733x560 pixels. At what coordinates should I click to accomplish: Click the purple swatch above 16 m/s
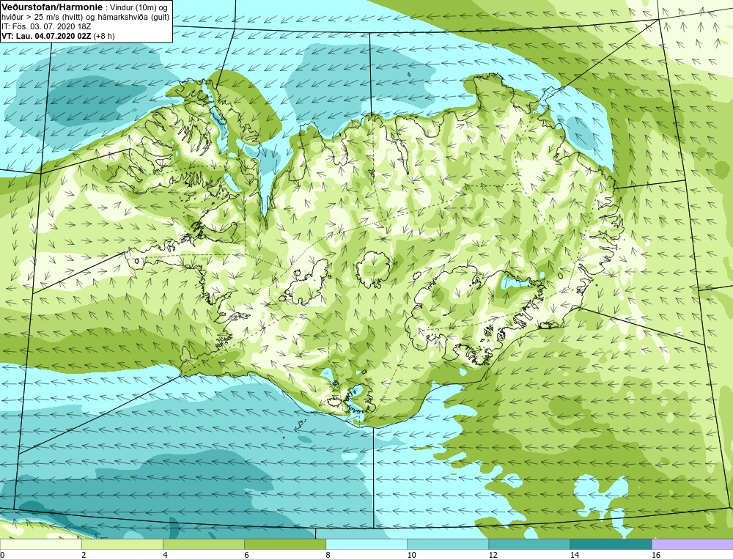692,544
